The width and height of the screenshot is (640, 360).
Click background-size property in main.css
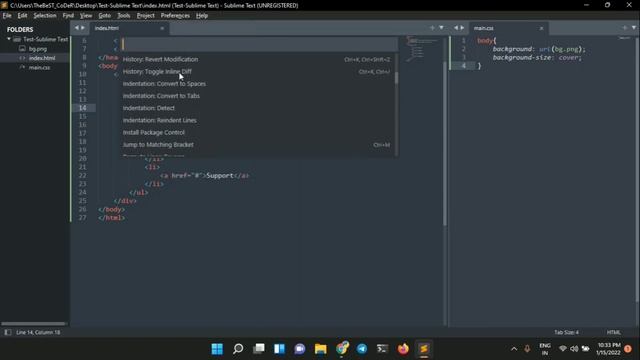point(522,58)
